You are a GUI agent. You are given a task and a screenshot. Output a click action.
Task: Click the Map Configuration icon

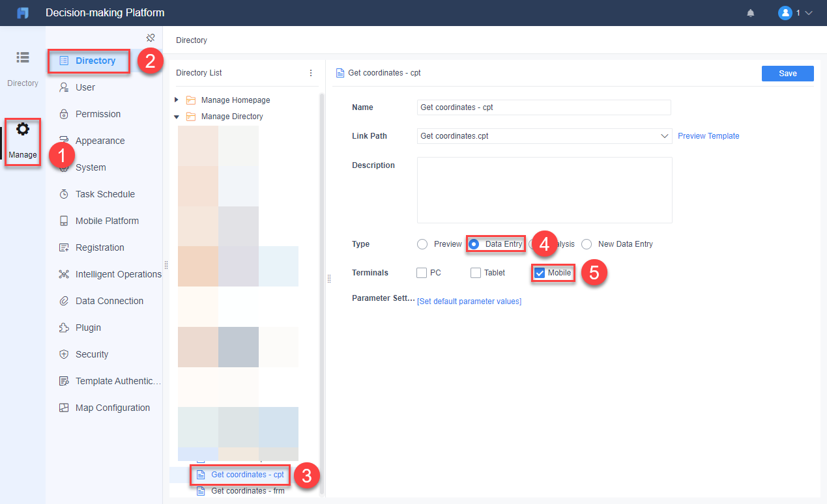[x=64, y=408]
